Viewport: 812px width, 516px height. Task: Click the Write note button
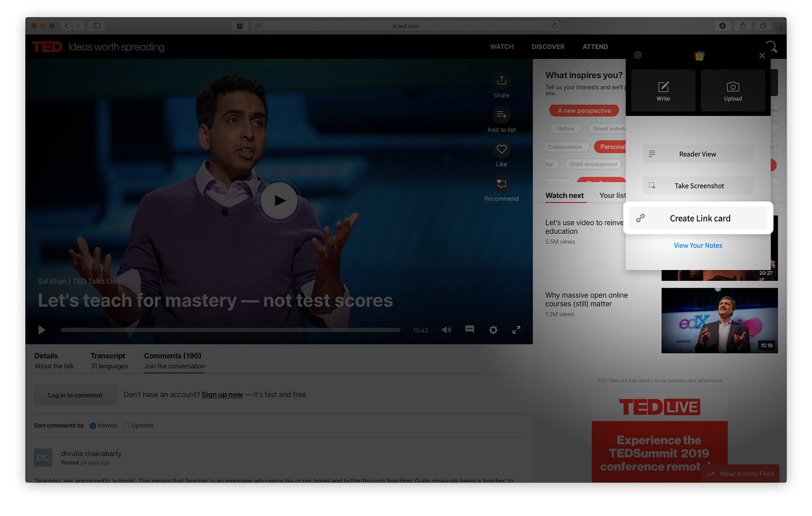click(663, 91)
